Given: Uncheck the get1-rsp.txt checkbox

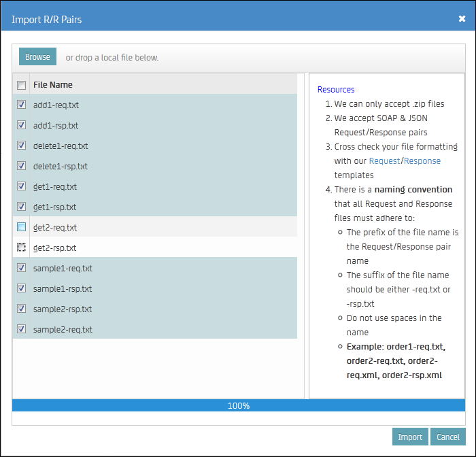Looking at the screenshot, I should 21,207.
